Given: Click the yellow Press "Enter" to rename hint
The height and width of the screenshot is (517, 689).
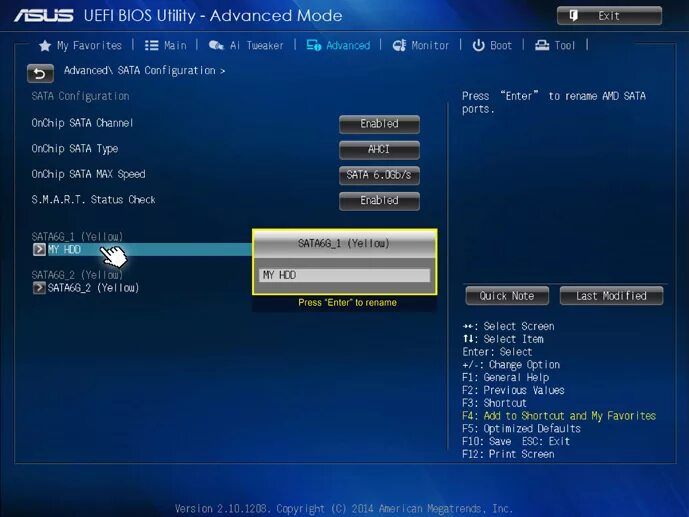Looking at the screenshot, I should pyautogui.click(x=348, y=303).
